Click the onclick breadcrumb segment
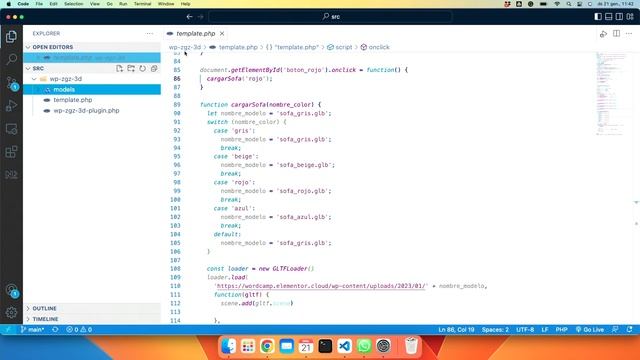This screenshot has height=360, width=640. (x=375, y=47)
